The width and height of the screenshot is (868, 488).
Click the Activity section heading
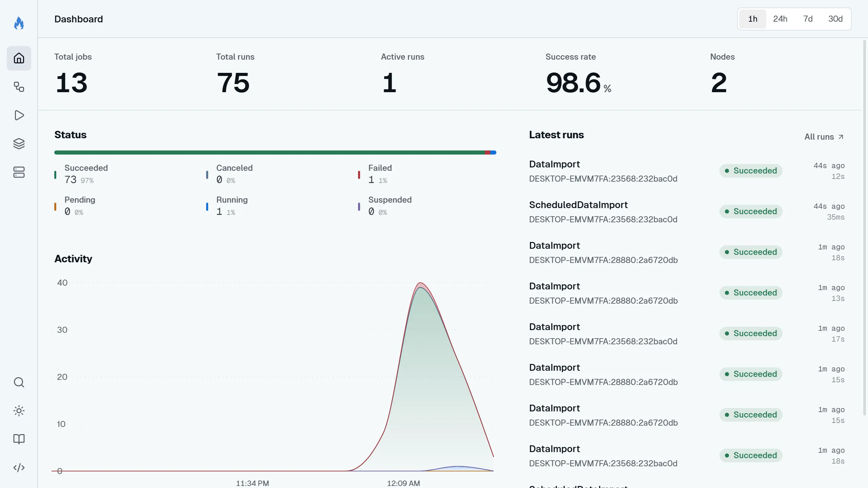click(x=73, y=259)
